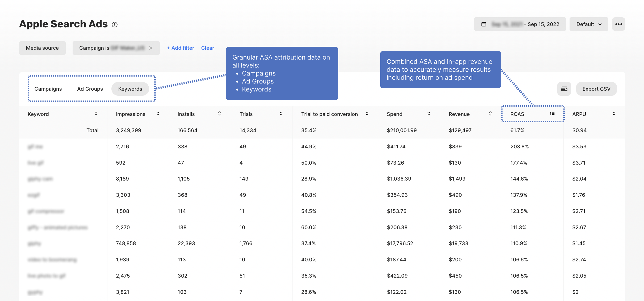Viewport: 644px width, 301px height.
Task: Remove the Campaign filter with X
Action: click(x=151, y=48)
